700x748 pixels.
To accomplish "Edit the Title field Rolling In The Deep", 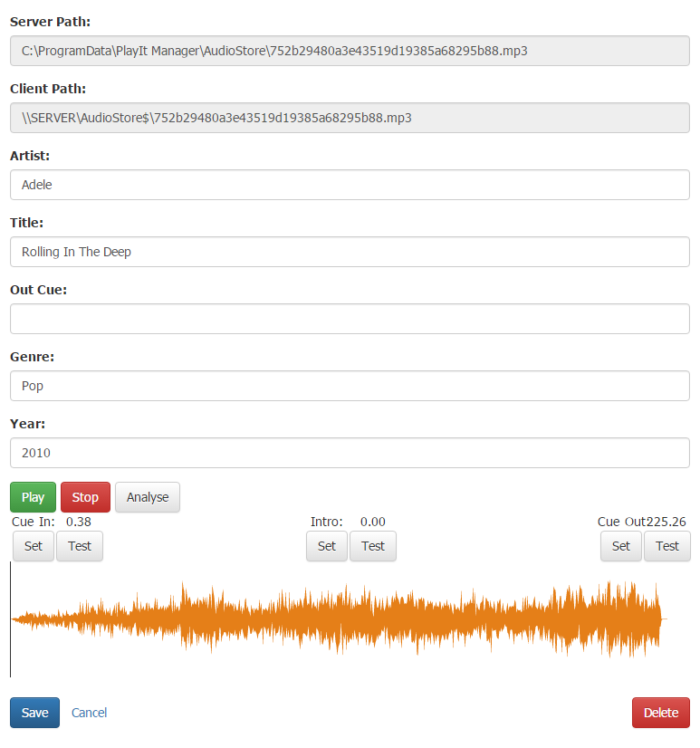I will pos(350,252).
